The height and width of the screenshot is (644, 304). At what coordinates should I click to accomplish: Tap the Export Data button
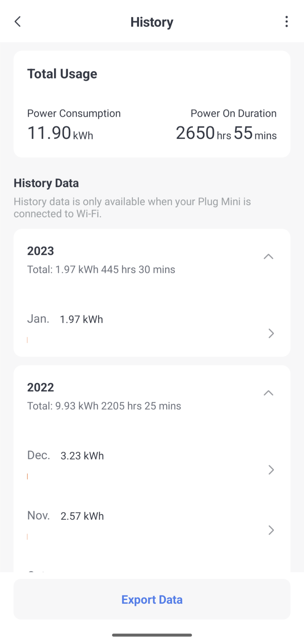coord(152,599)
